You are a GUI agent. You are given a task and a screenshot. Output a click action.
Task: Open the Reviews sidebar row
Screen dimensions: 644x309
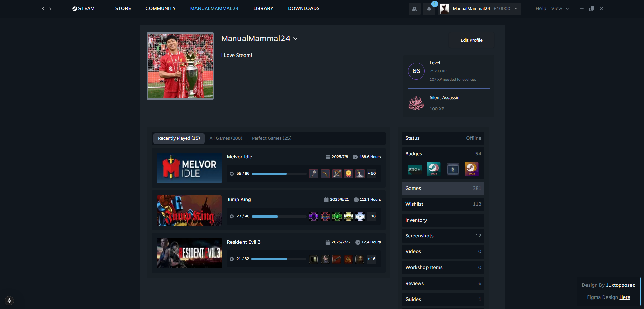[443, 284]
